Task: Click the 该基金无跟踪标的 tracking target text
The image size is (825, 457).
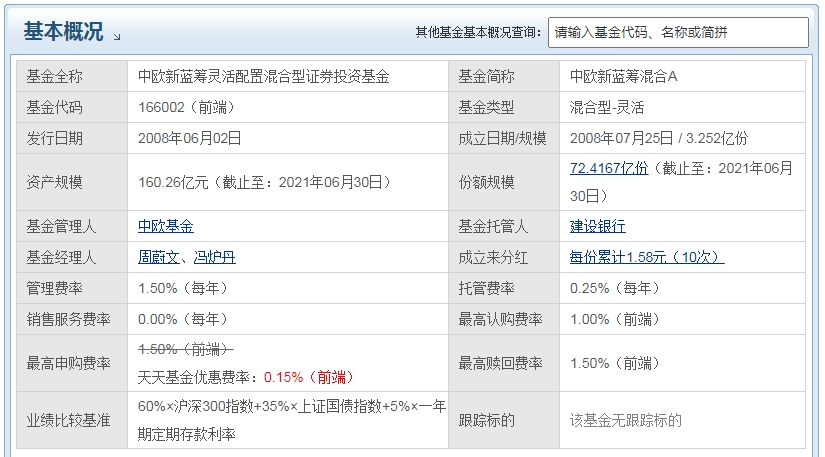Action: click(x=625, y=420)
